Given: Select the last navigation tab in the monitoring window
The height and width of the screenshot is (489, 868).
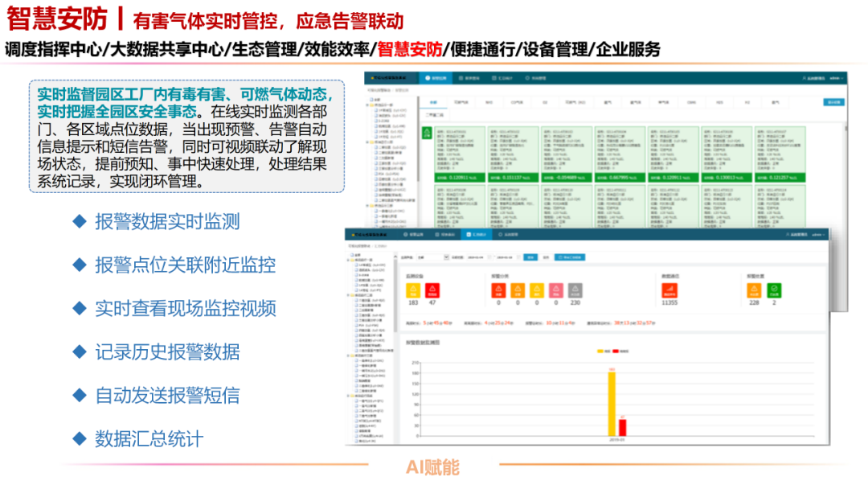Looking at the screenshot, I should tap(536, 78).
